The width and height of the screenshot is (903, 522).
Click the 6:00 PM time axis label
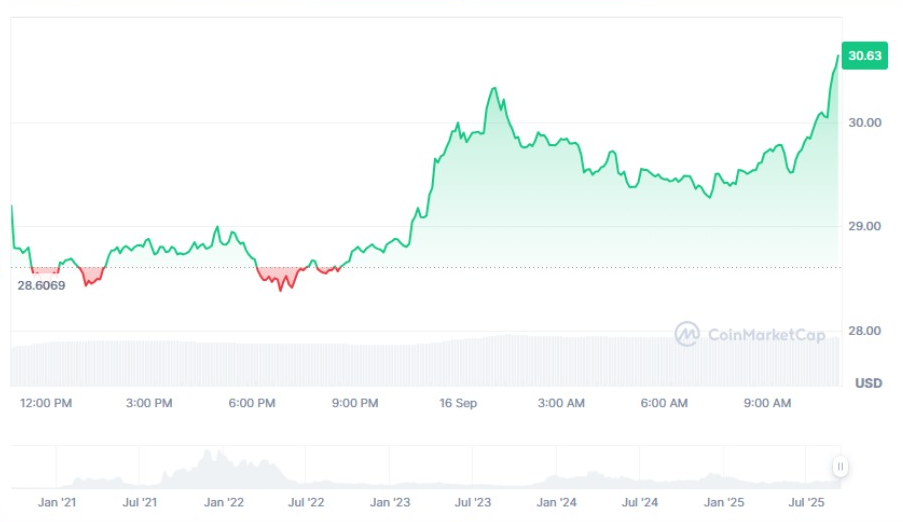[252, 403]
